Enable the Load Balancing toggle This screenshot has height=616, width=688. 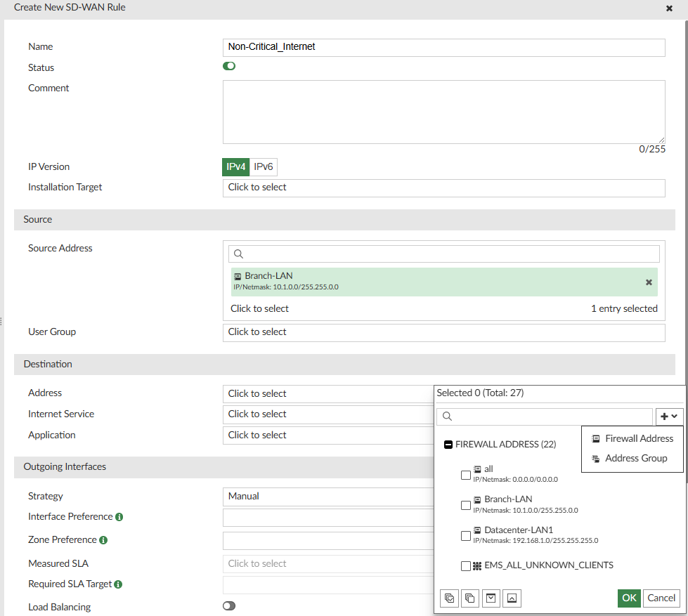click(x=229, y=606)
